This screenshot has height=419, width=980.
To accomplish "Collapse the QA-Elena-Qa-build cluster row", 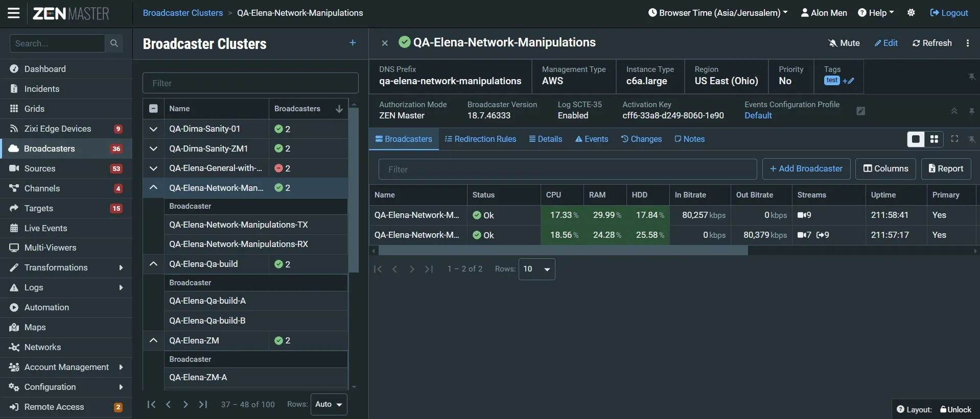I will [153, 264].
